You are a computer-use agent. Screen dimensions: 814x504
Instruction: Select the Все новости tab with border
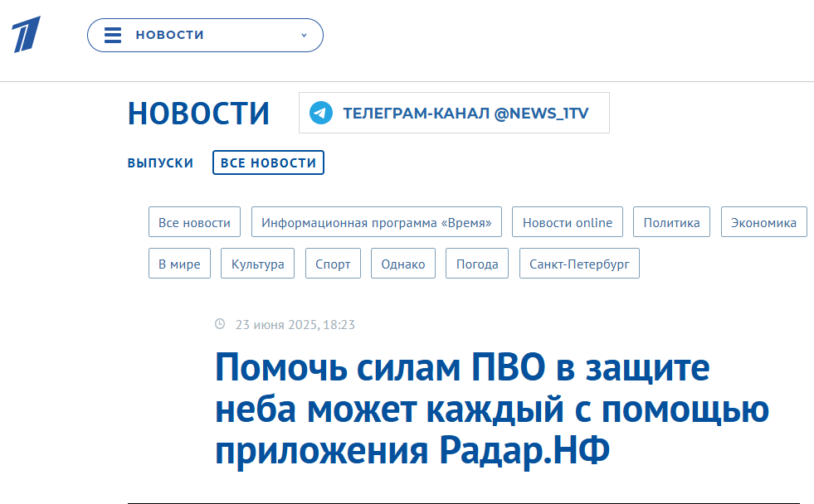click(268, 162)
